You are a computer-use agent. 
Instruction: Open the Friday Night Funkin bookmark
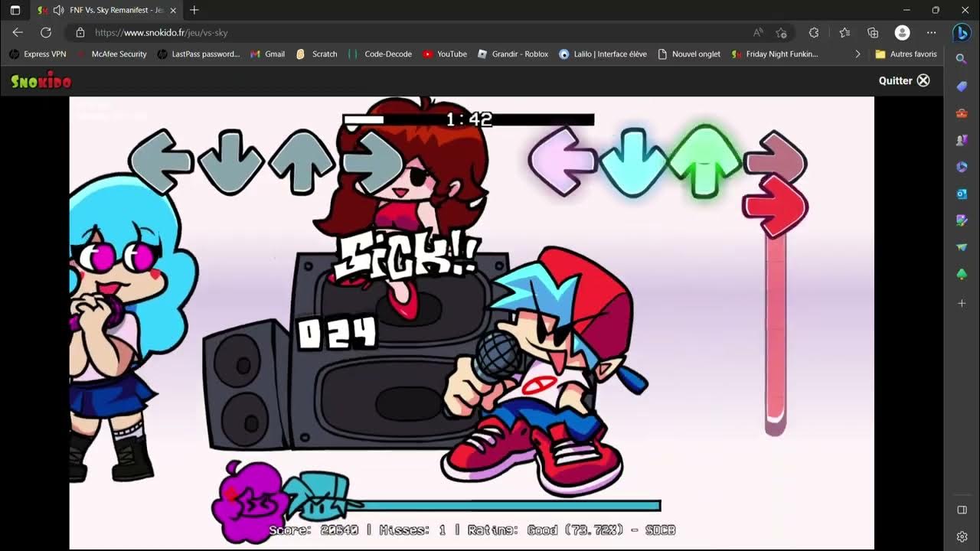coord(775,54)
